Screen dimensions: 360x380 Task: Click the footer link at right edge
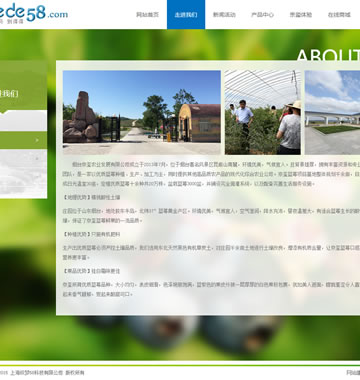[353, 373]
